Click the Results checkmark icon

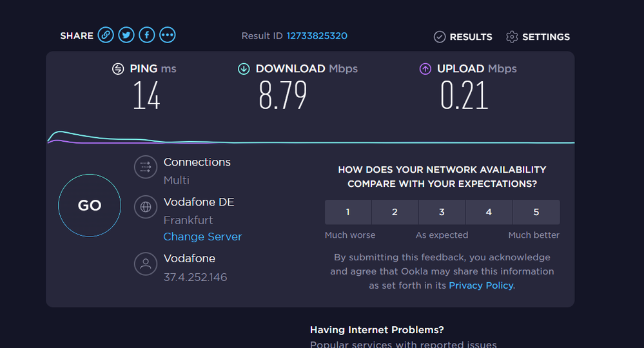click(440, 37)
